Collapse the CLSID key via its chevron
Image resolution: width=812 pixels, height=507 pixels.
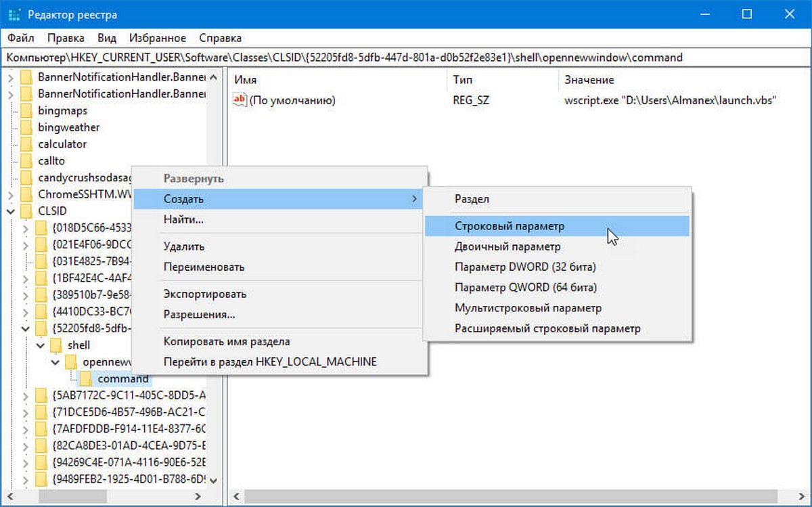click(x=9, y=211)
